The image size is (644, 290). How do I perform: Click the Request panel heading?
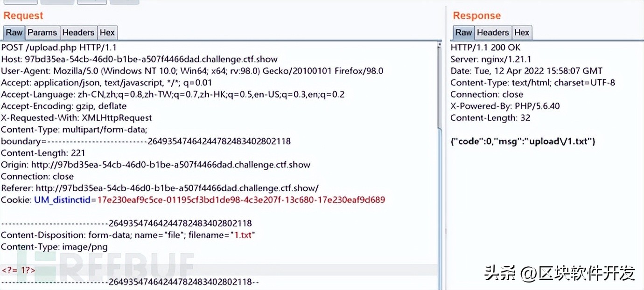click(x=23, y=15)
